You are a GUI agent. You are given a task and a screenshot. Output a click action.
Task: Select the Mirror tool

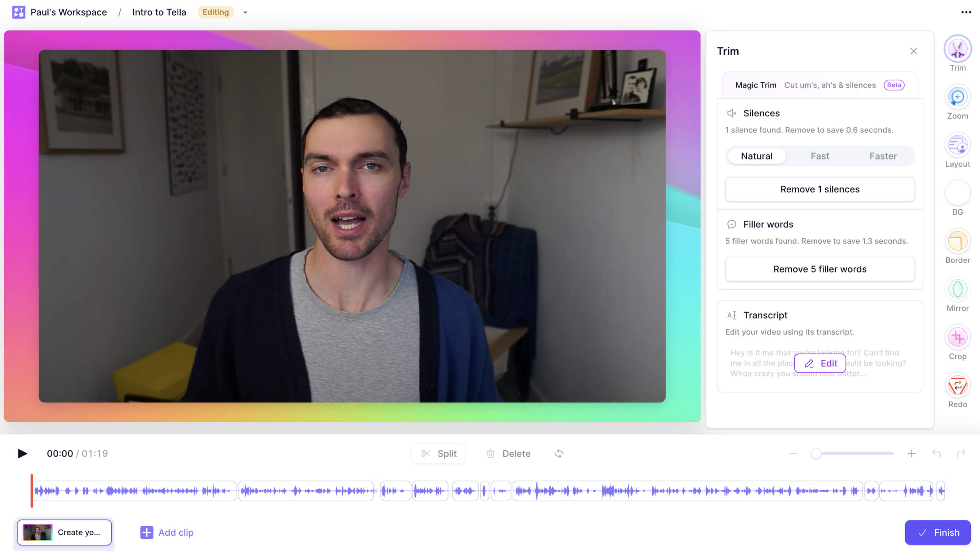coord(957,293)
